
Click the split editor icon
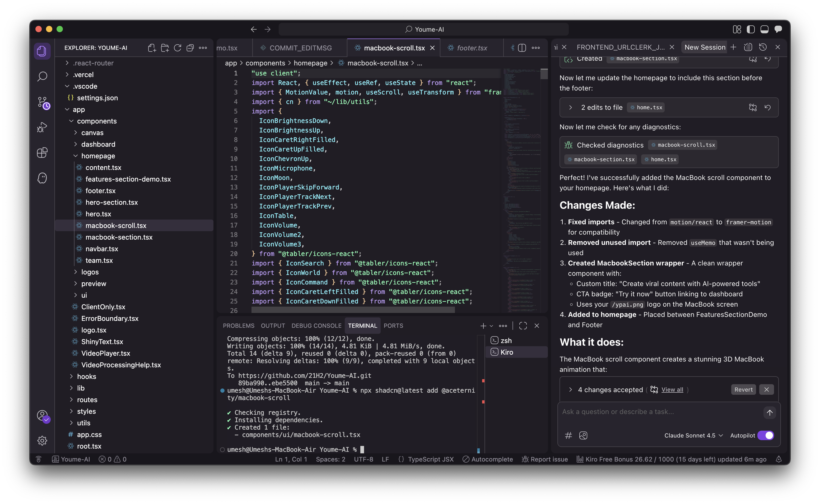(x=522, y=48)
